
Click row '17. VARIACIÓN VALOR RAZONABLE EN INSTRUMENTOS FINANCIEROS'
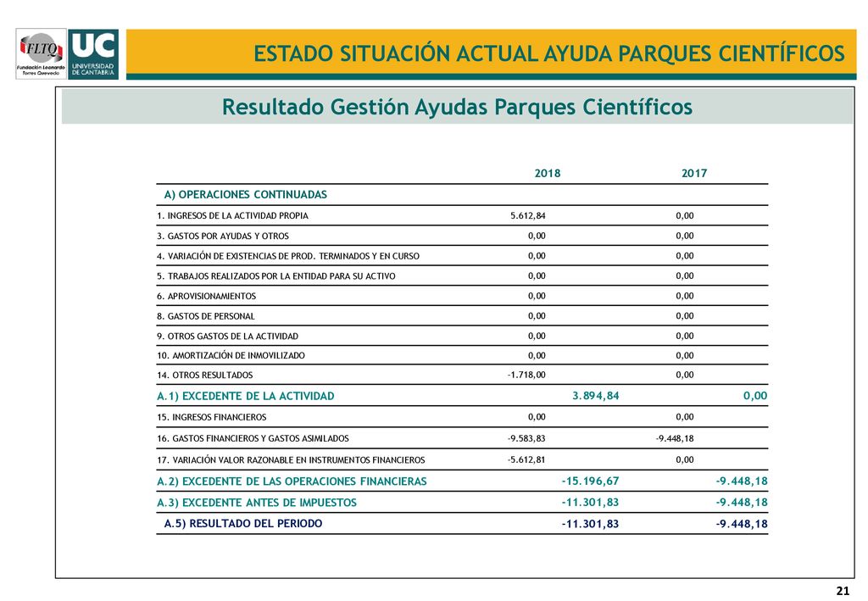pyautogui.click(x=462, y=459)
